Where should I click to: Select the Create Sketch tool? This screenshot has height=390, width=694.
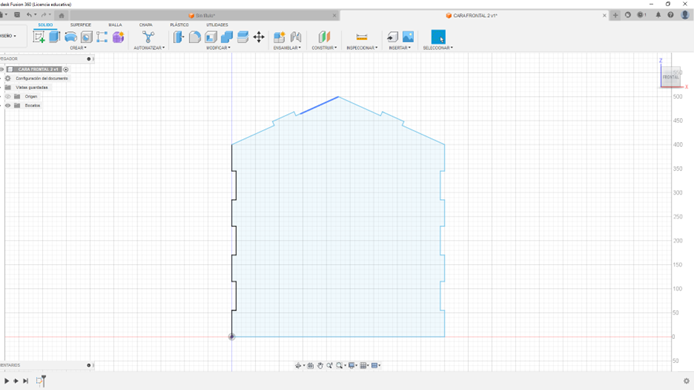(39, 37)
